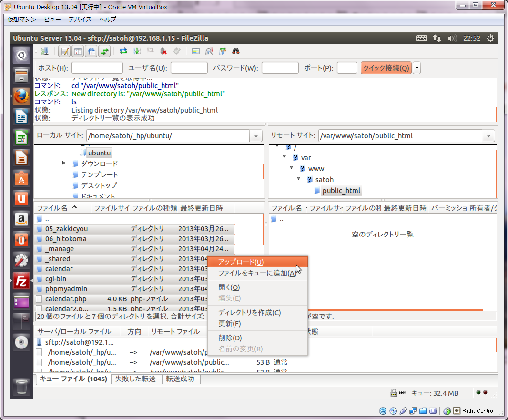Click the クイック接続(Q) button
This screenshot has width=508, height=420.
coord(386,68)
